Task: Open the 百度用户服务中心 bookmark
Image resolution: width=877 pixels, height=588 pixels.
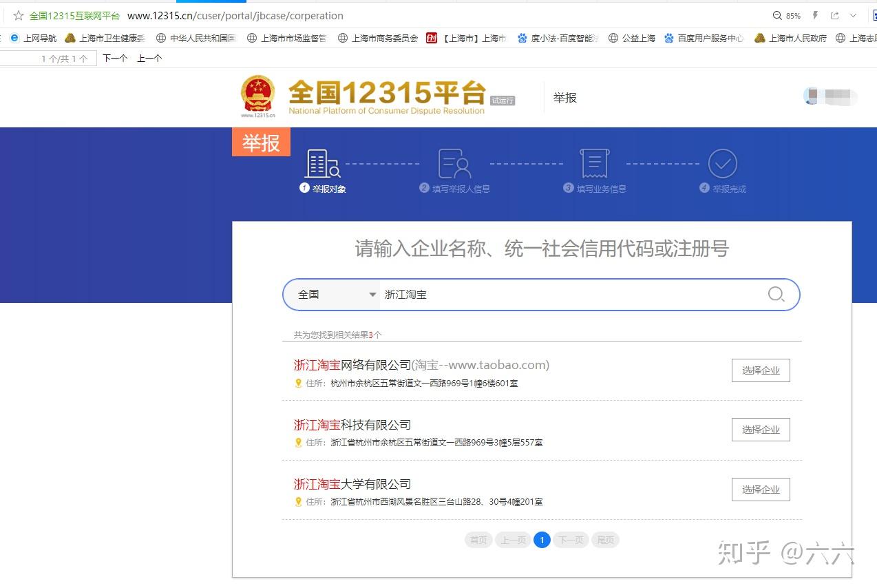Action: (x=704, y=38)
